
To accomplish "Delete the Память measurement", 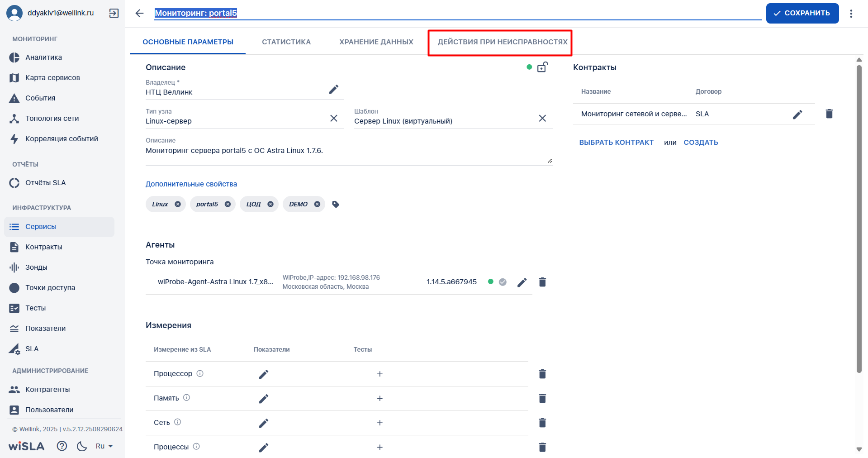I will click(x=542, y=398).
